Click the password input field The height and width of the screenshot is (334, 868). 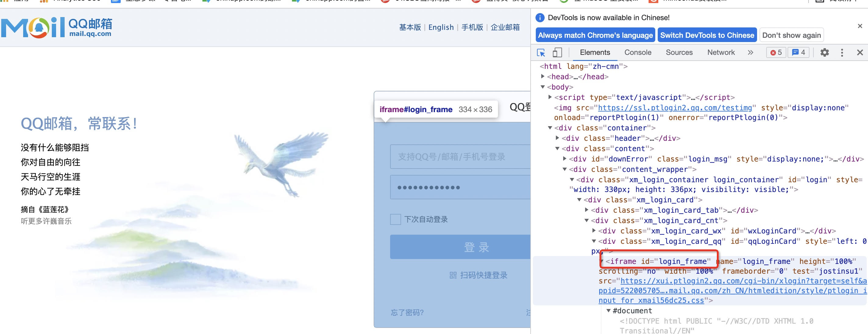coord(460,187)
